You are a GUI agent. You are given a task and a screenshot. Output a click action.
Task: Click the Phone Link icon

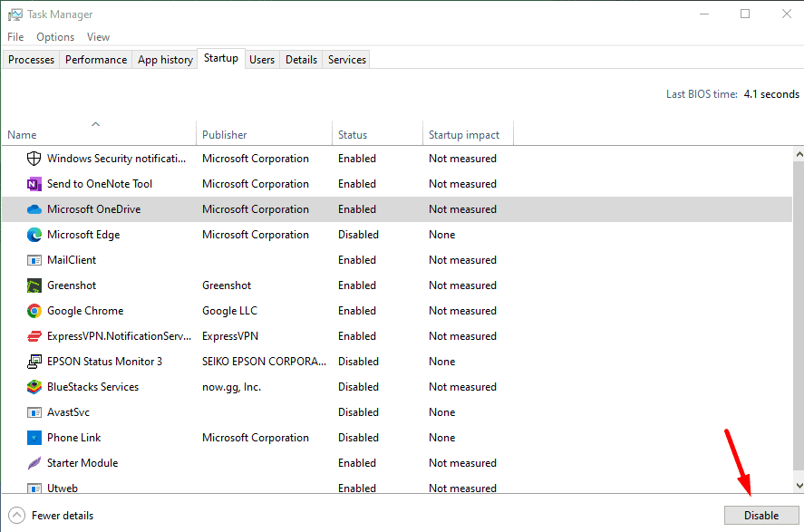coord(34,438)
